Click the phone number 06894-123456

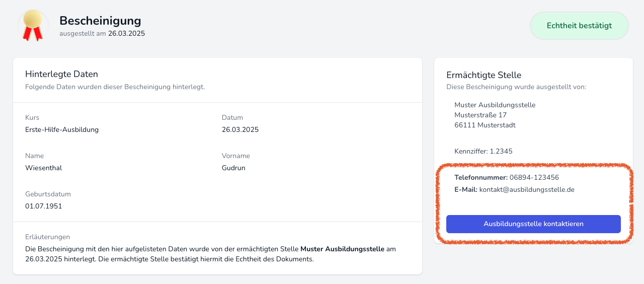(x=534, y=178)
